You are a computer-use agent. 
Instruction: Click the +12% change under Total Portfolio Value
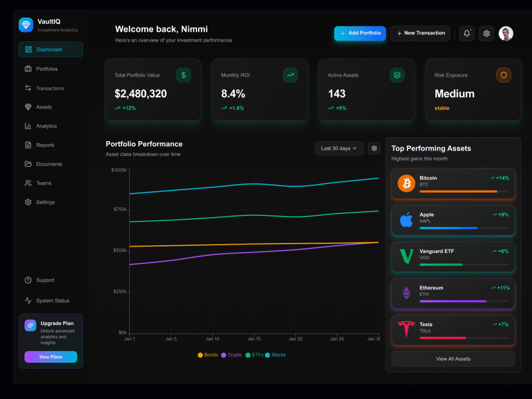point(125,108)
